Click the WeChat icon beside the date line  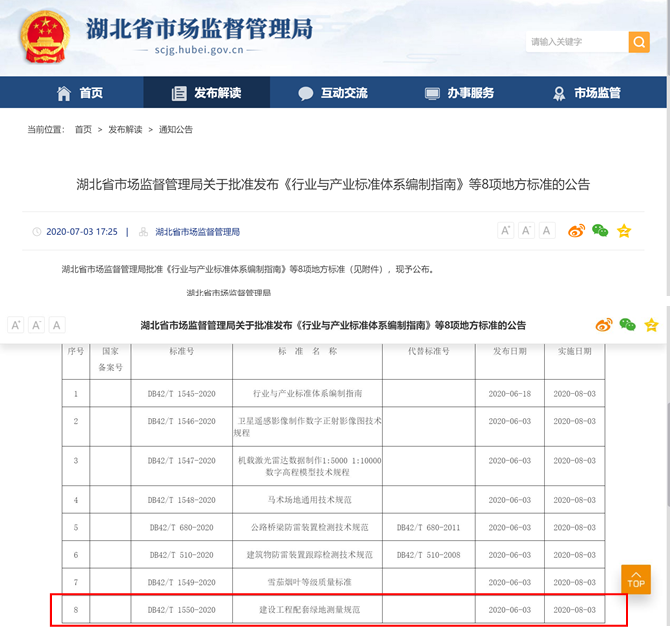coord(600,231)
